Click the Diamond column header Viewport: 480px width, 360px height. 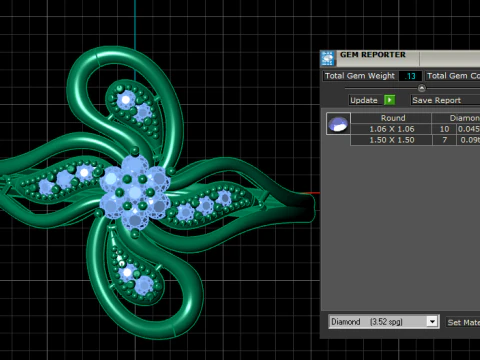456,118
